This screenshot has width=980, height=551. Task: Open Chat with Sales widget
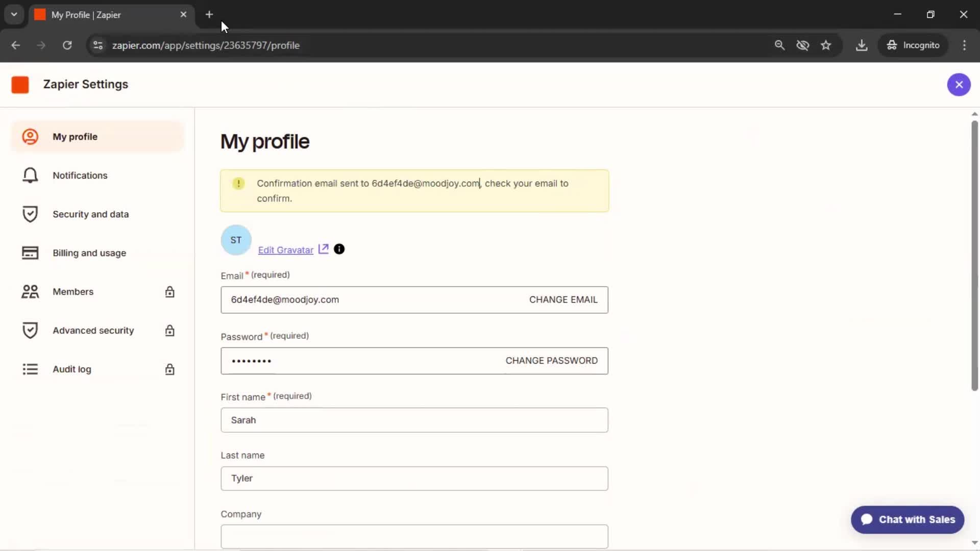907,520
